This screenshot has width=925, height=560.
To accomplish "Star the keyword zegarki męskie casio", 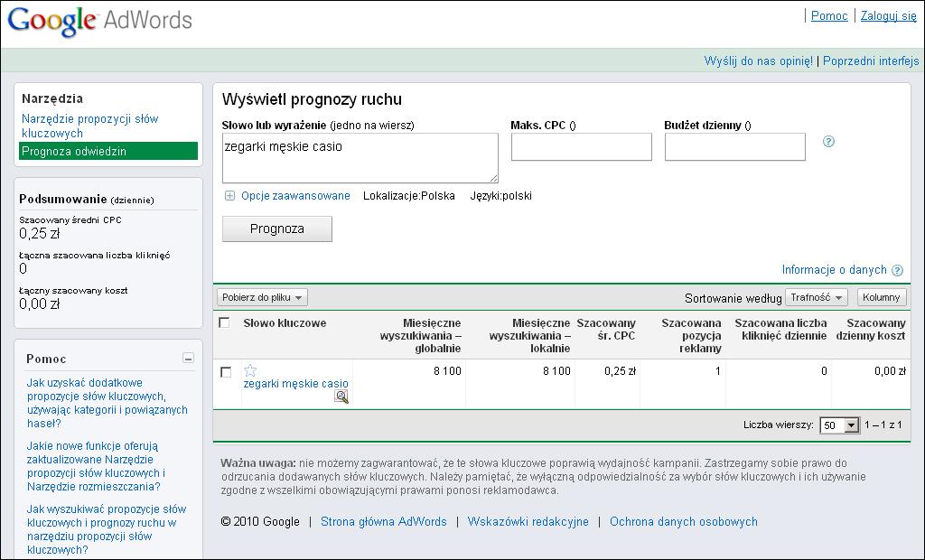I will (250, 370).
